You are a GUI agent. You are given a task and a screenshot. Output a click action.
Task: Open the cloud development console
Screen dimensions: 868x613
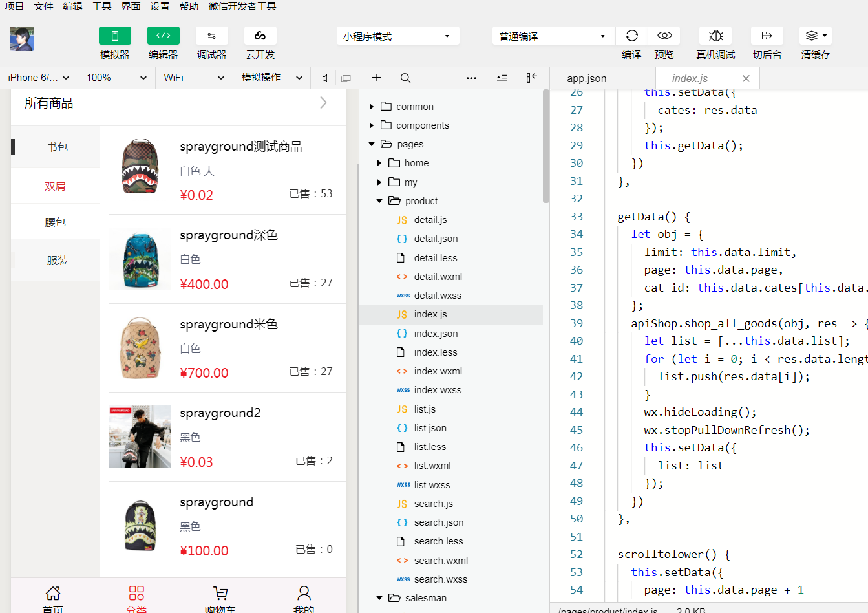[x=260, y=36]
